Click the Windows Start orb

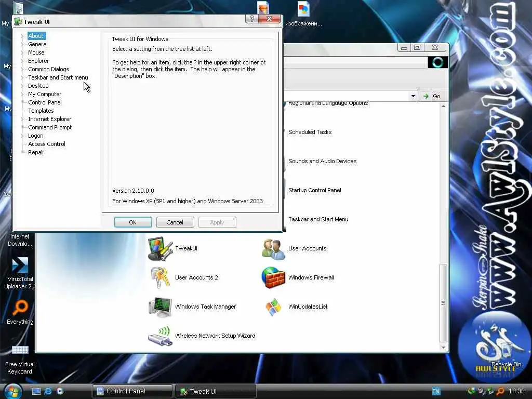(x=12, y=391)
